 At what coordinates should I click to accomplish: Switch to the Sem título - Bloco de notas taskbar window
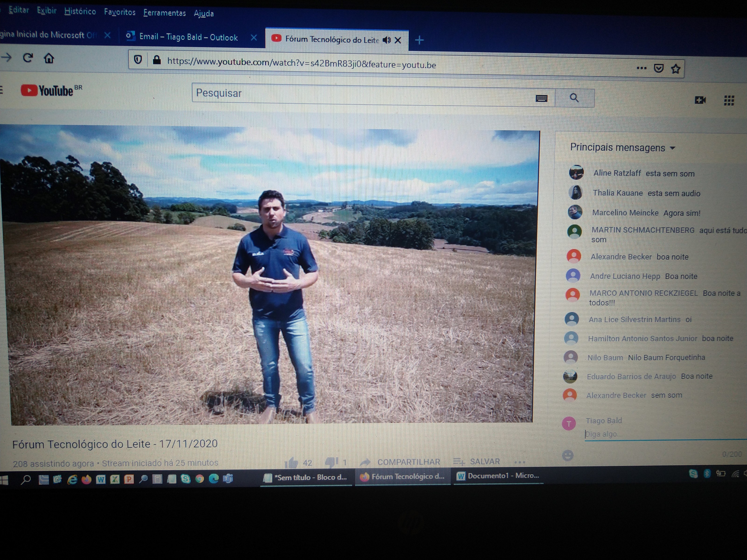306,477
